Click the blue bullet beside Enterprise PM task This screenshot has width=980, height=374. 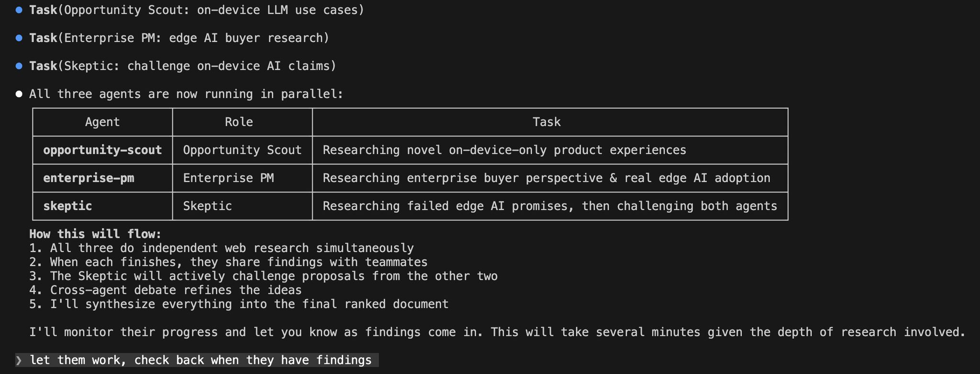point(19,38)
